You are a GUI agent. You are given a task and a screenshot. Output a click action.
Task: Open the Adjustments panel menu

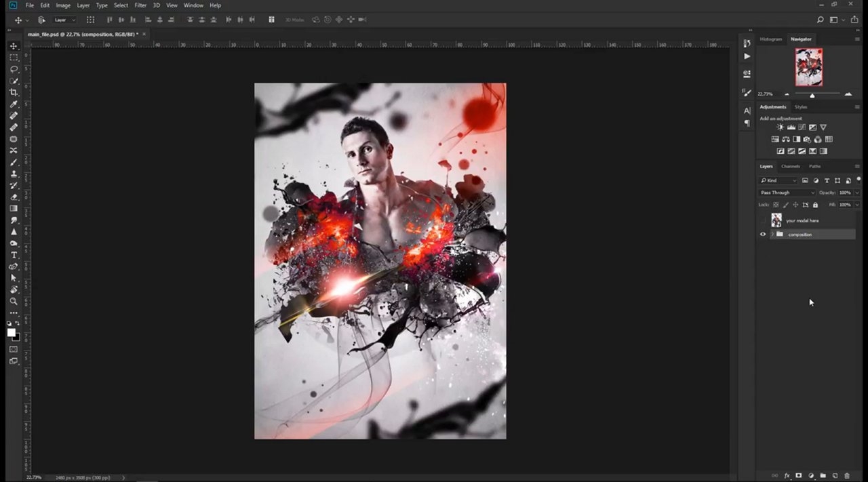[x=857, y=107]
